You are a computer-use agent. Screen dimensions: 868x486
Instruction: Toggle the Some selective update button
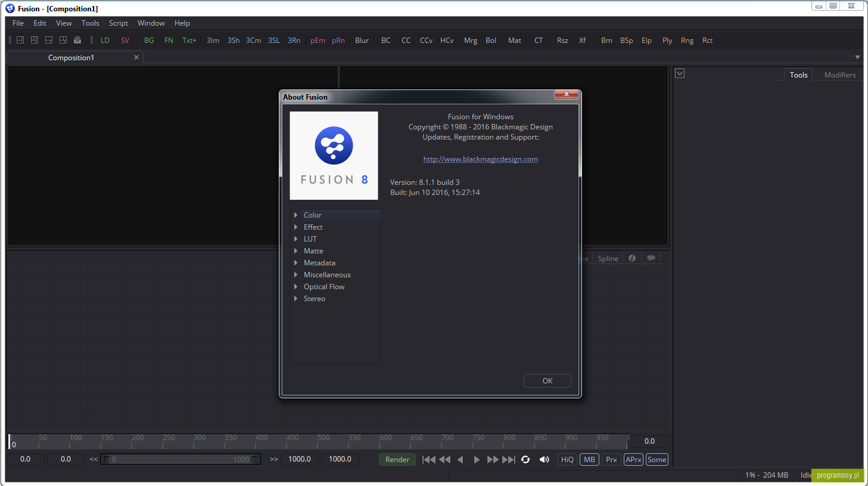click(x=657, y=459)
